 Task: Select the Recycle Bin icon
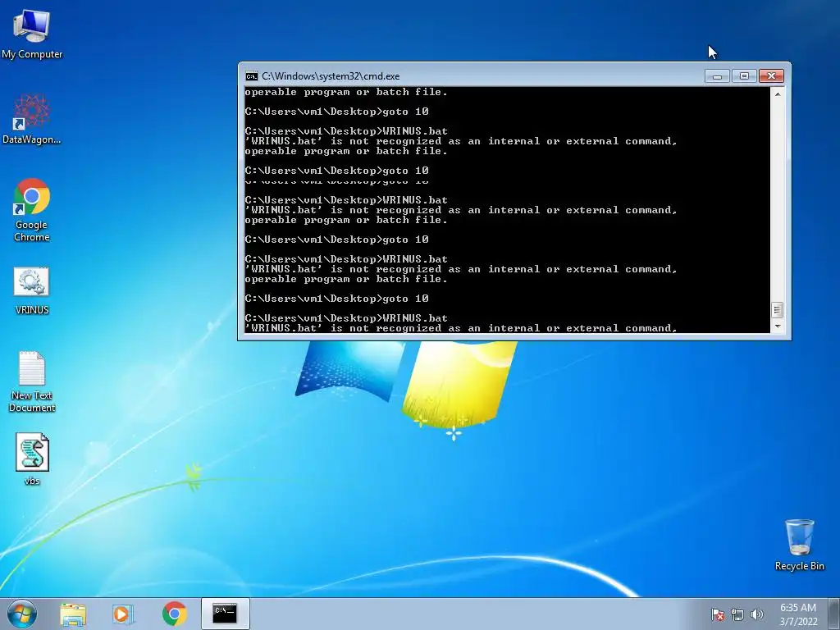[x=799, y=545]
